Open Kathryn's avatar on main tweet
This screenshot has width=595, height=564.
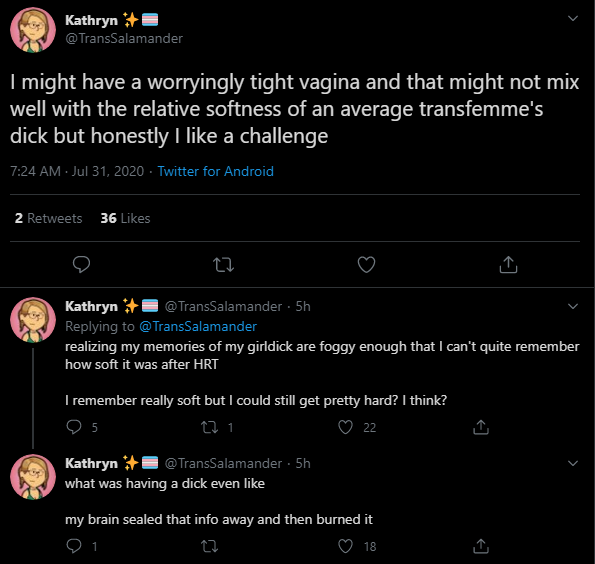click(33, 30)
